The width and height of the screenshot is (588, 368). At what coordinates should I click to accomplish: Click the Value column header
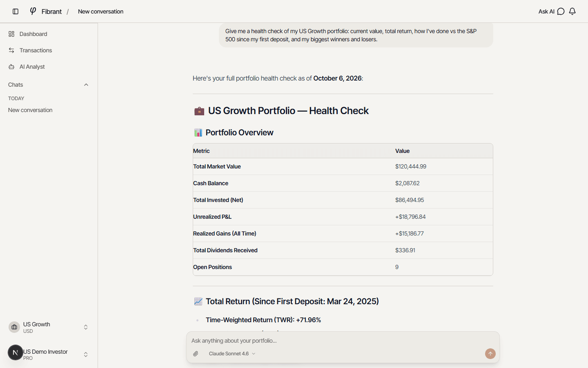click(x=402, y=151)
